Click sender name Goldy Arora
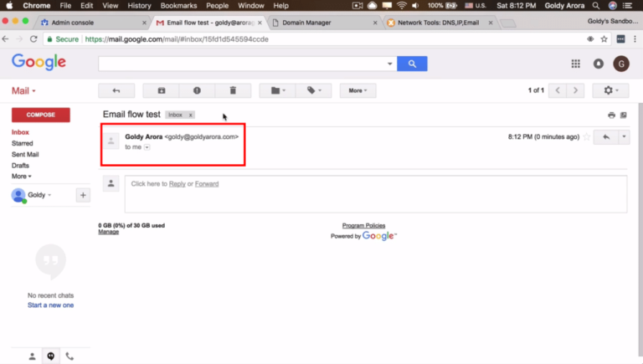Image resolution: width=643 pixels, height=364 pixels. (143, 137)
